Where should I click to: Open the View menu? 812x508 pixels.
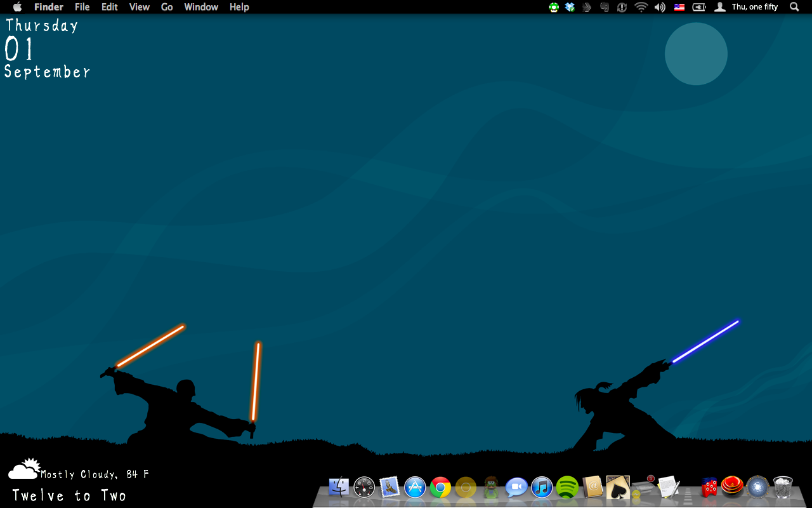[x=140, y=7]
